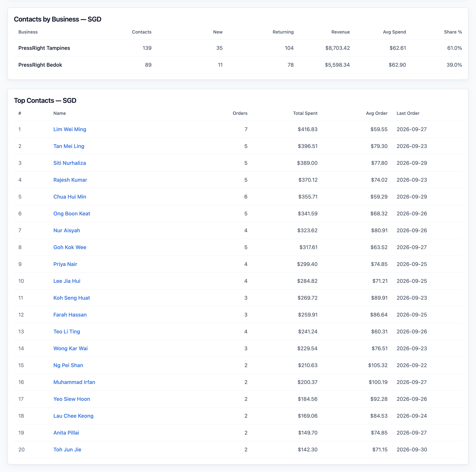Screen dimensions: 476x472
Task: Click the Avg Spend column header
Action: click(394, 32)
